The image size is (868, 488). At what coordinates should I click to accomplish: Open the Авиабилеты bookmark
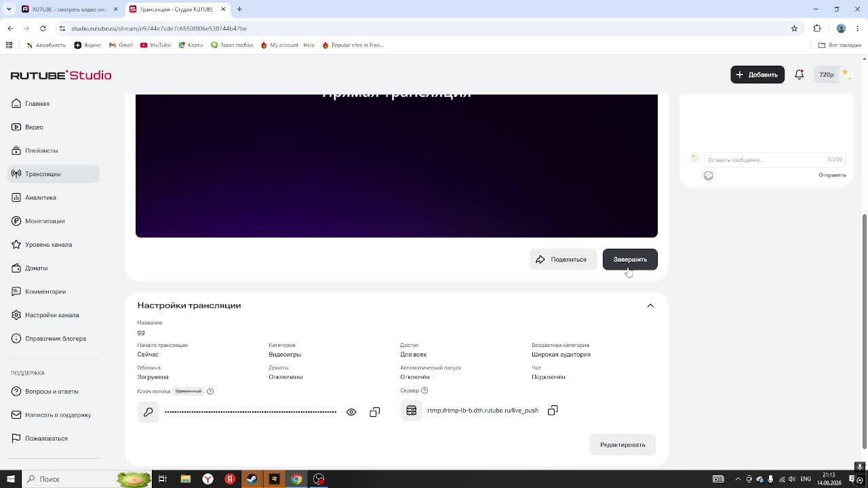click(46, 45)
